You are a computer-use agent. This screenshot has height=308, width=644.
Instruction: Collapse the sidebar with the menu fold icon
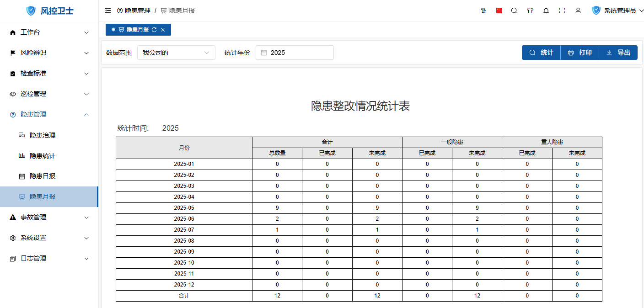point(108,11)
